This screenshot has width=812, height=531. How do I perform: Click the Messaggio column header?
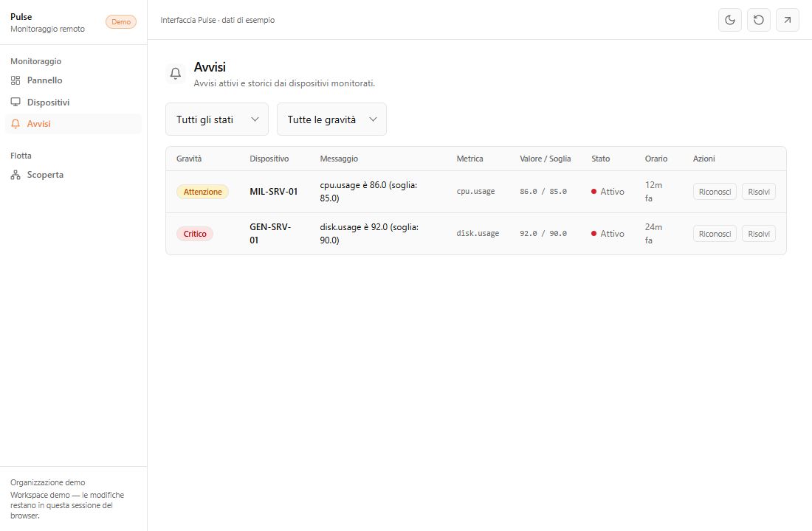coord(339,159)
